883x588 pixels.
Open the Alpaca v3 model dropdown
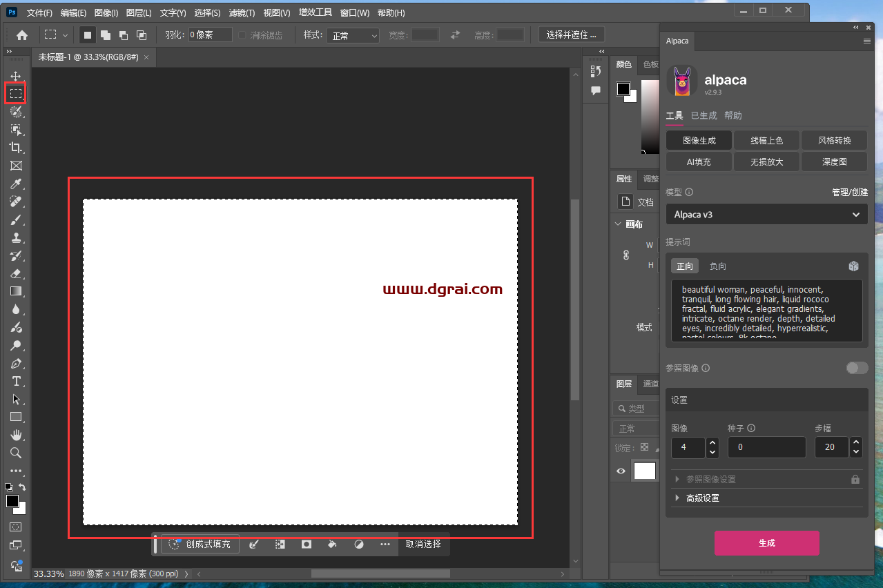tap(766, 215)
